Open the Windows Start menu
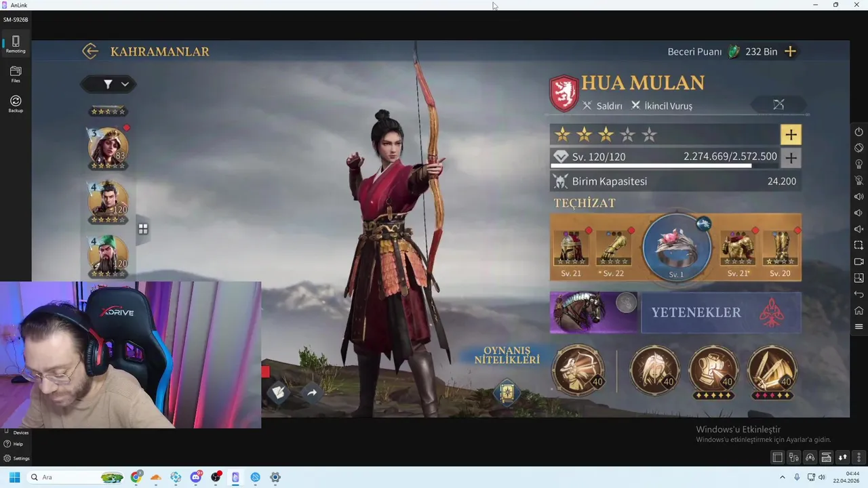868x488 pixels. (x=14, y=477)
